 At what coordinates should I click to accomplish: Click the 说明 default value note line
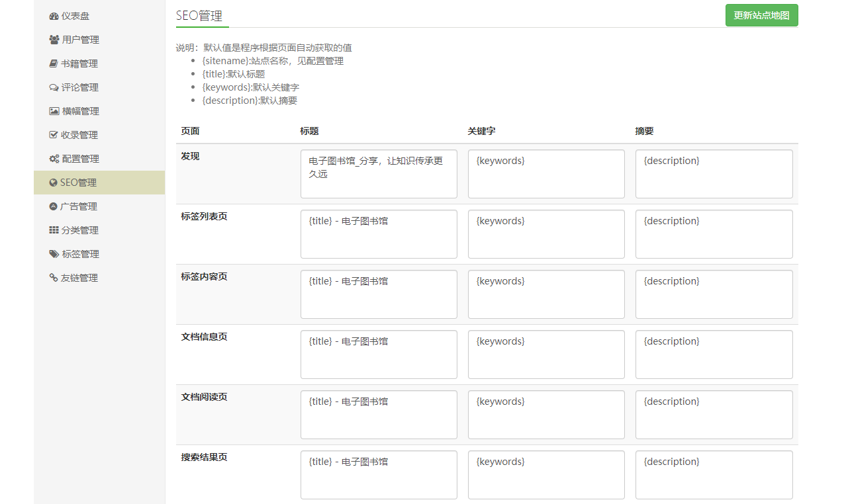click(x=263, y=48)
